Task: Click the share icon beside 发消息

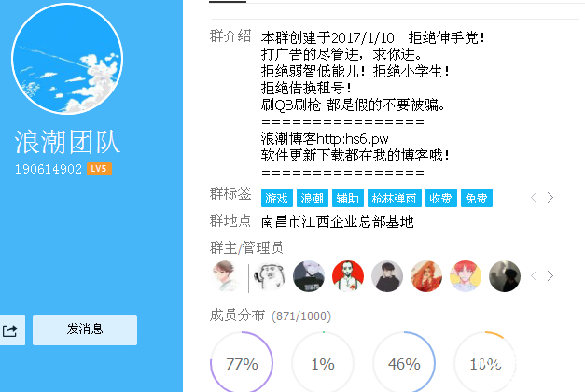Action: (x=10, y=330)
